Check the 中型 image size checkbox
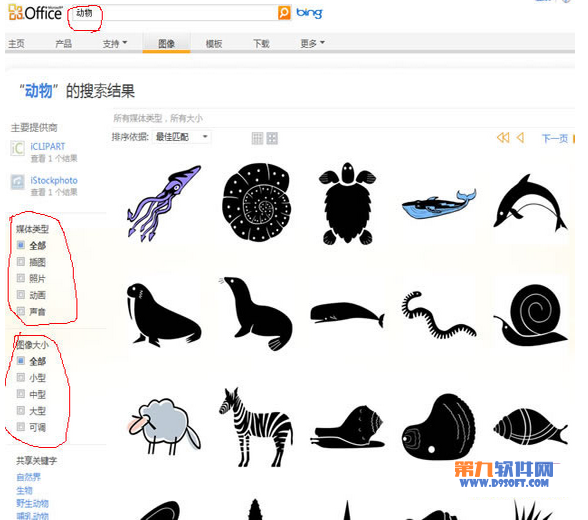The height and width of the screenshot is (520, 588). (x=21, y=394)
